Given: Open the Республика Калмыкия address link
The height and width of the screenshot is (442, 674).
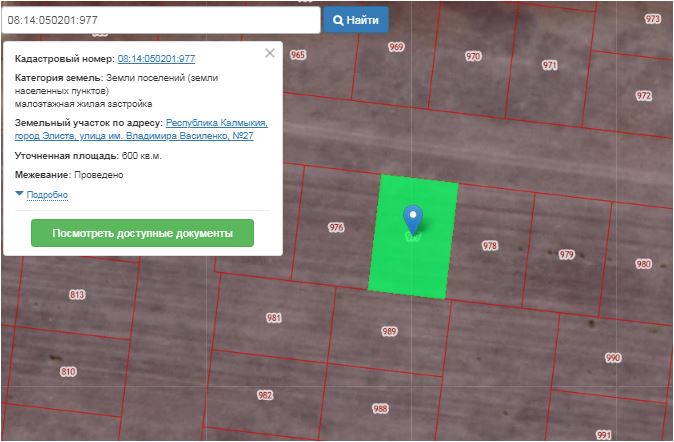Looking at the screenshot, I should point(216,123).
